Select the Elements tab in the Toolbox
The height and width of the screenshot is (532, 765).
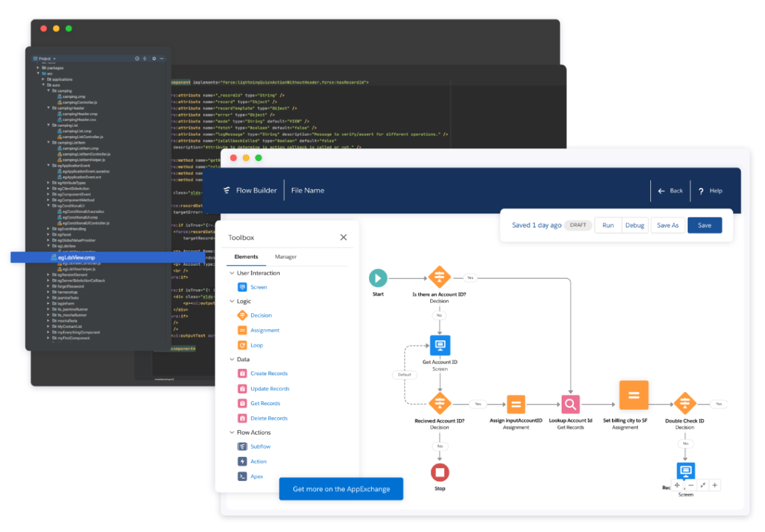click(247, 257)
